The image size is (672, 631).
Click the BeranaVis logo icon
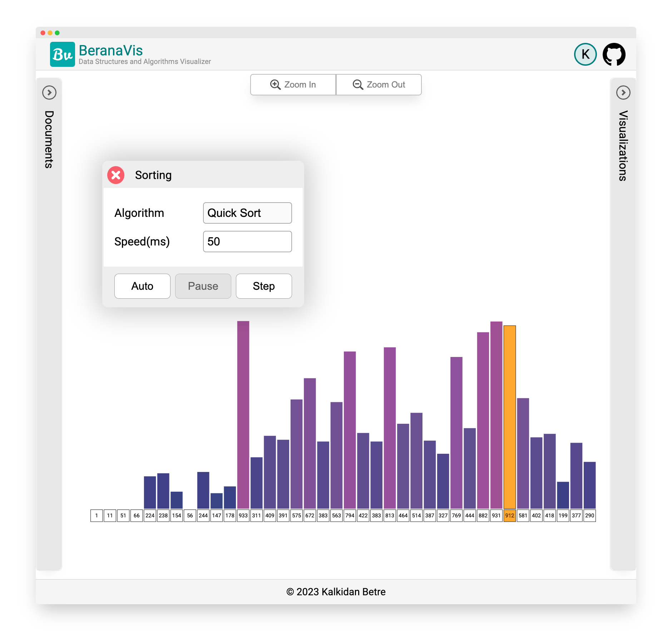63,54
